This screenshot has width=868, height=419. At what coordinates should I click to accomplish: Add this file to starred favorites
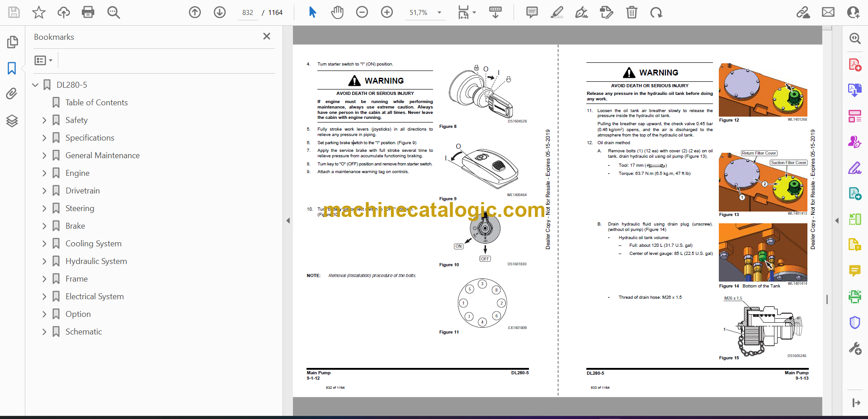[39, 12]
